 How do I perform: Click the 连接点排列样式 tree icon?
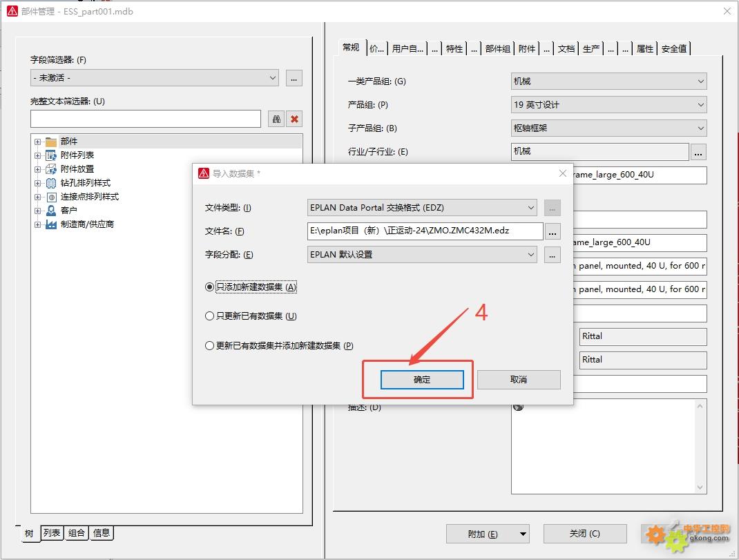click(51, 197)
